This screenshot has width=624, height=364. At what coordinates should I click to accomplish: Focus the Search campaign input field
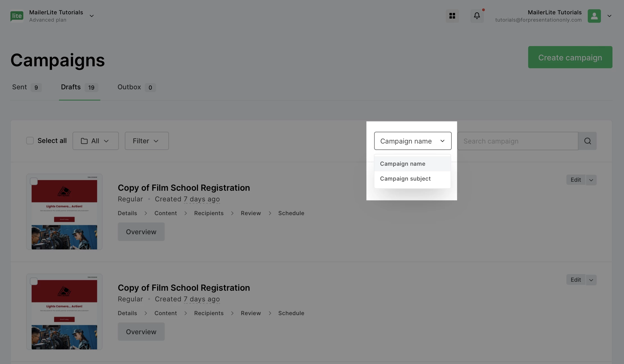517,141
